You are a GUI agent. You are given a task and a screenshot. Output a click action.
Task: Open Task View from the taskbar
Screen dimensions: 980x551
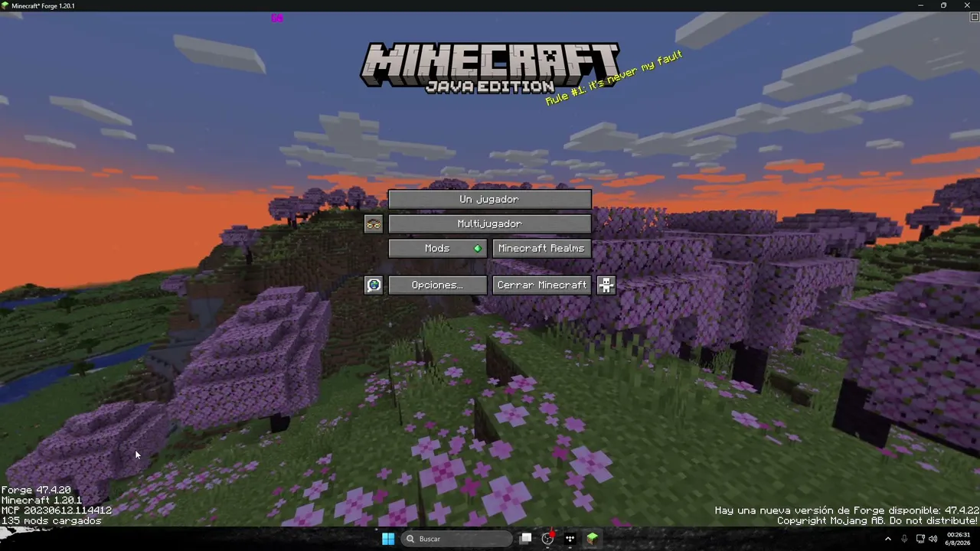pos(526,539)
